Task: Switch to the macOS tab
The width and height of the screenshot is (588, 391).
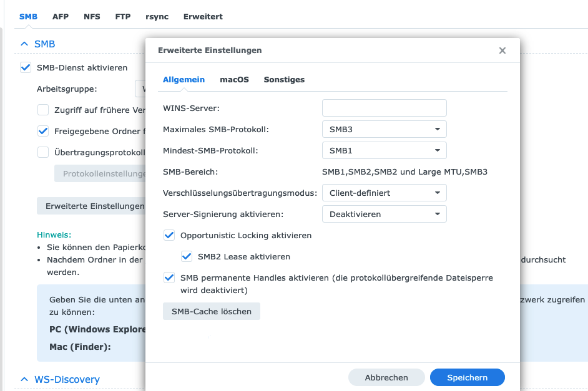Action: tap(234, 80)
